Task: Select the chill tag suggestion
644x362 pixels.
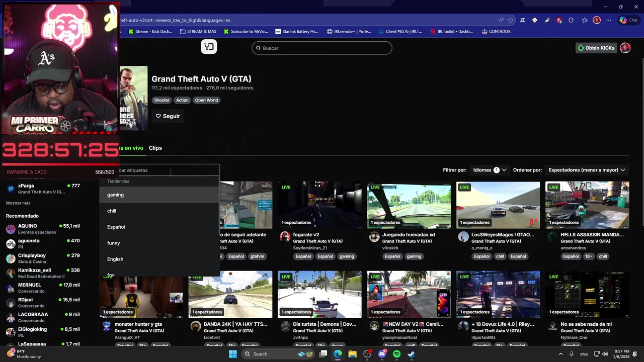Action: 159,211
